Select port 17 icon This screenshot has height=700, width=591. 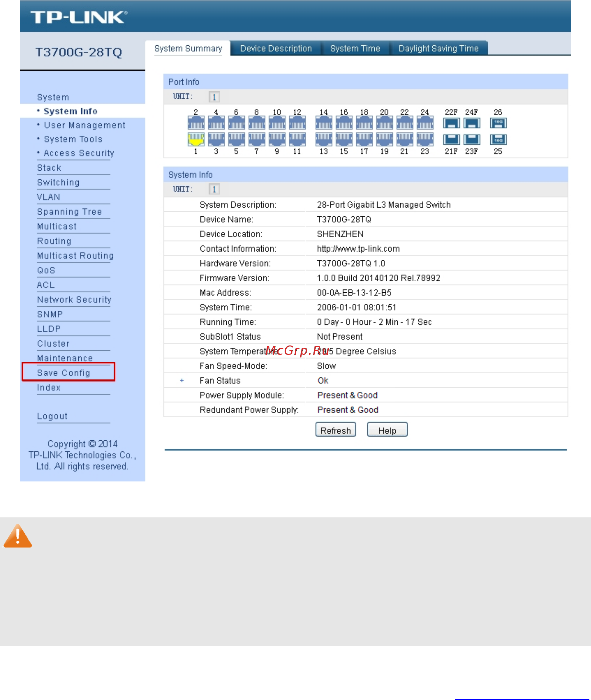click(x=364, y=139)
